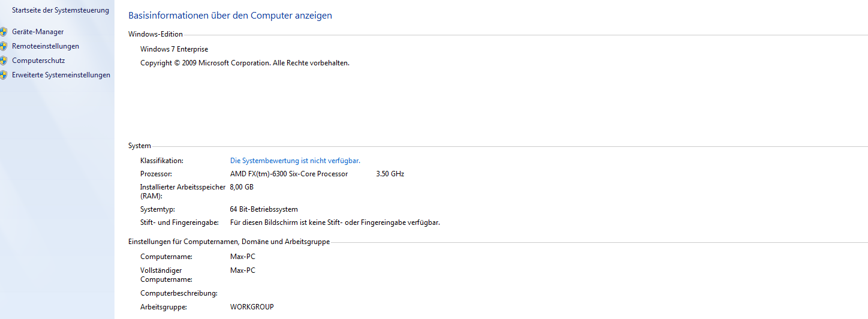Click the Max-PC value beside Computername
The image size is (868, 319).
pyautogui.click(x=243, y=257)
